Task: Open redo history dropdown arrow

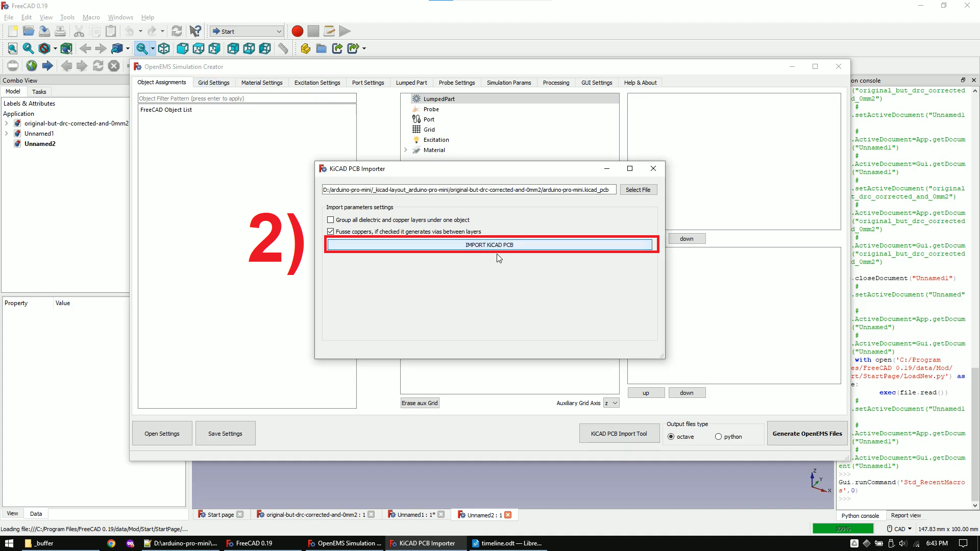Action: (x=163, y=31)
